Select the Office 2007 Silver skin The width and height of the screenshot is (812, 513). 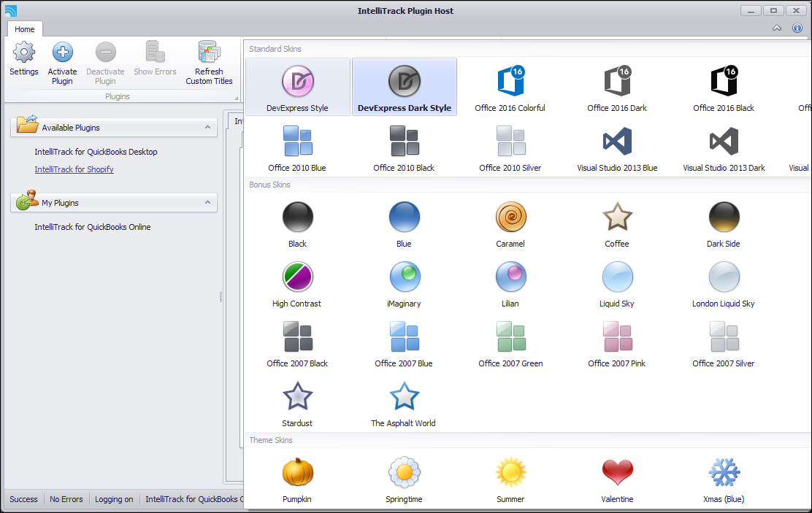point(724,344)
